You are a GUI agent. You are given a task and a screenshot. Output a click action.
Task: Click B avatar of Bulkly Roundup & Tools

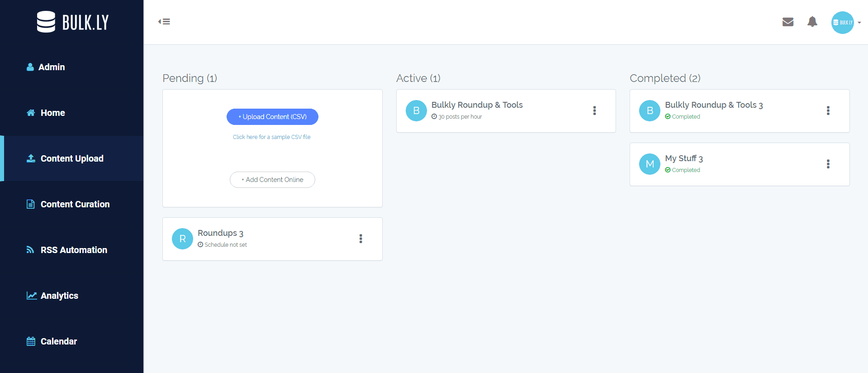click(416, 111)
